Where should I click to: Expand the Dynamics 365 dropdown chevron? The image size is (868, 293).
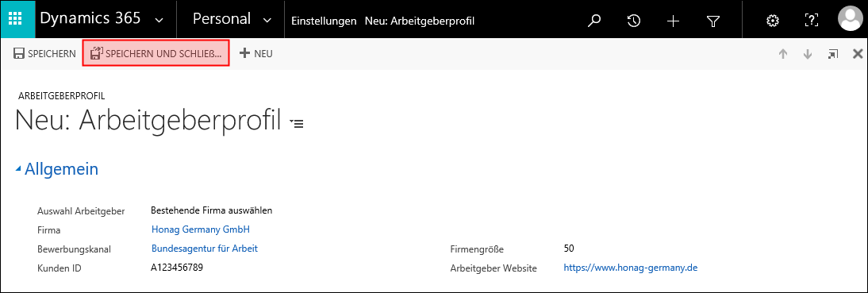159,21
